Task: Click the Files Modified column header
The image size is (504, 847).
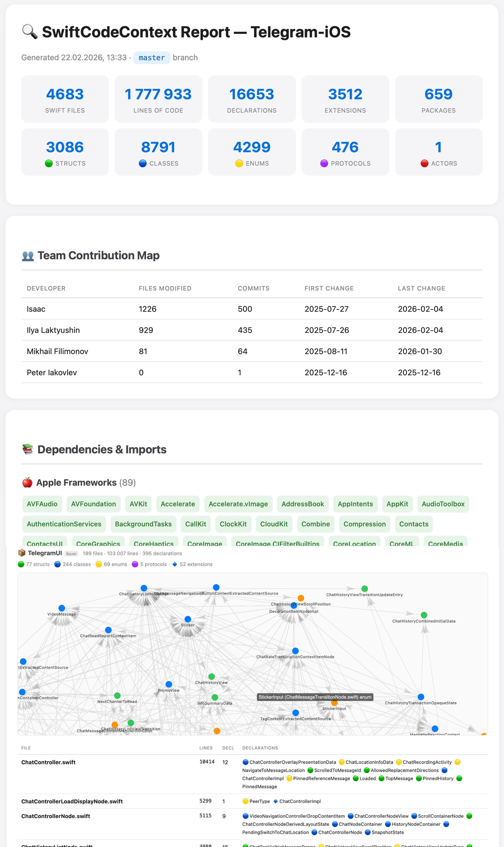Action: pos(165,288)
